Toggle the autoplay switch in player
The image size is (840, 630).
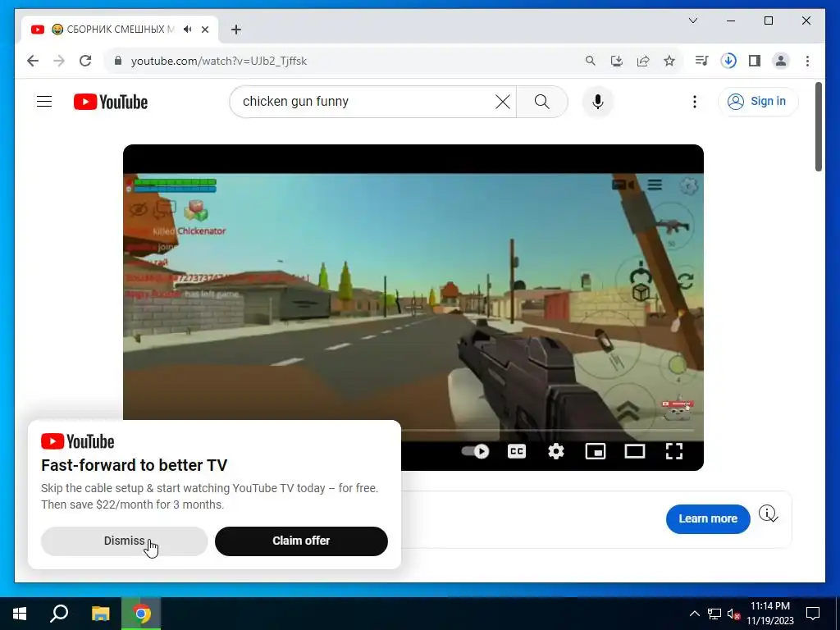(475, 451)
